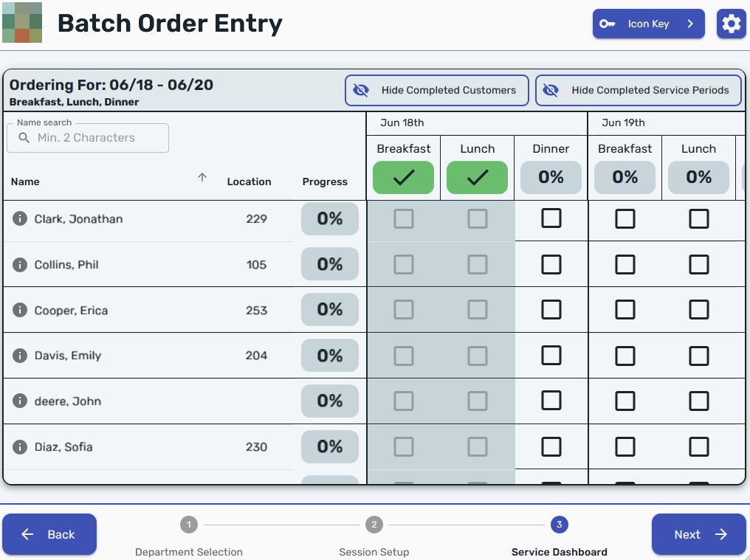The image size is (750, 560).
Task: Click the info icon for Diaz, Sofia
Action: (20, 446)
